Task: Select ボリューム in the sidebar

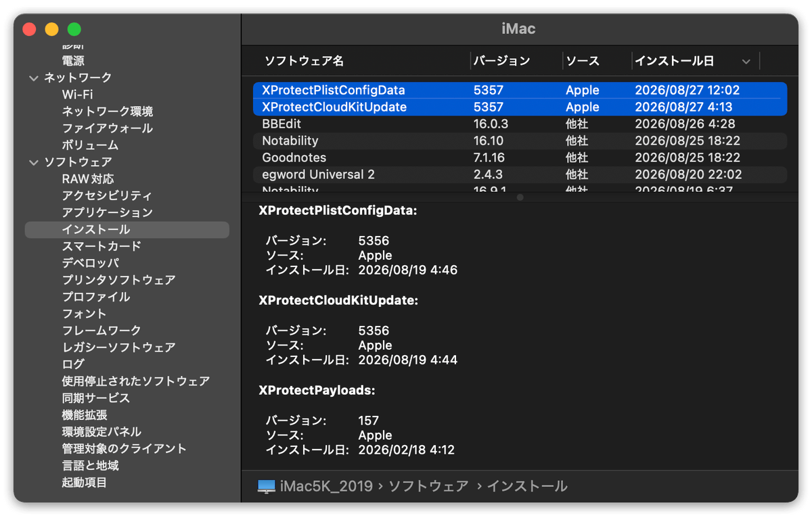Action: [x=90, y=145]
